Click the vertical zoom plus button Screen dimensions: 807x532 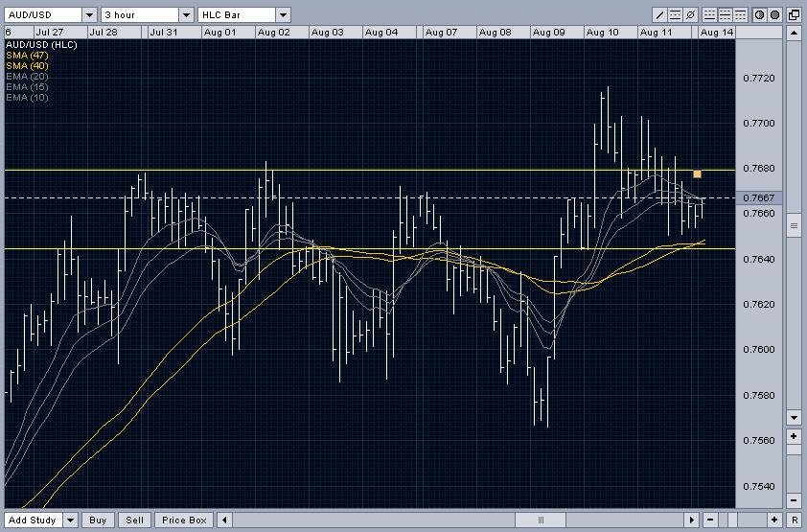tap(794, 437)
